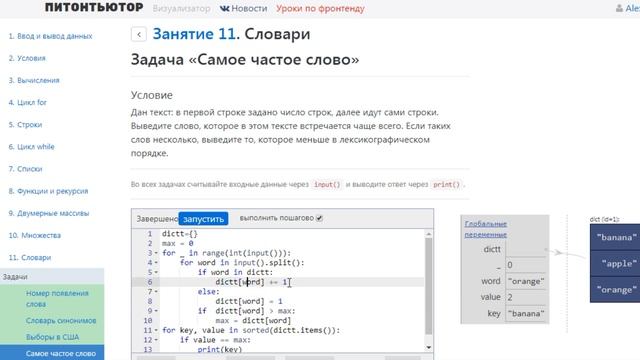640x360 pixels.
Task: Collapse the fold arrow on code line 4
Action: [156, 263]
